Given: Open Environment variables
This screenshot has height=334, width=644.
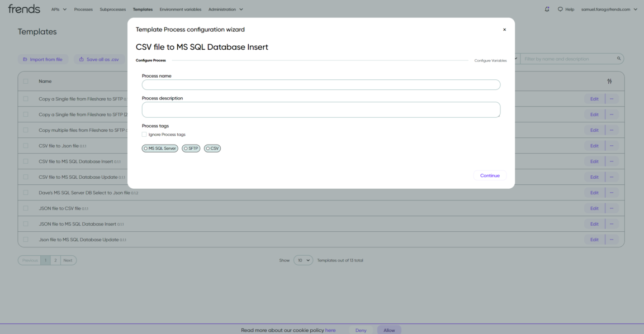Looking at the screenshot, I should [181, 9].
